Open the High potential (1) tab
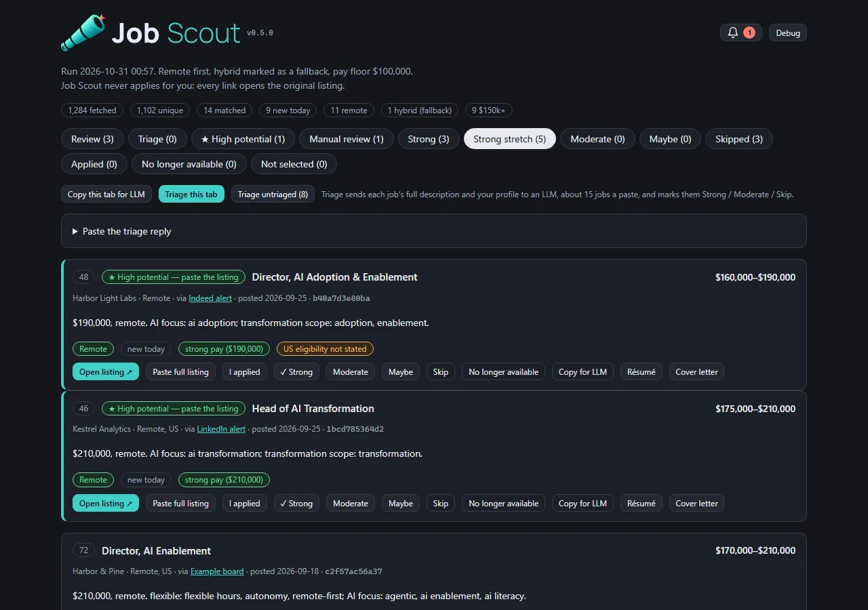The height and width of the screenshot is (610, 868). click(243, 139)
